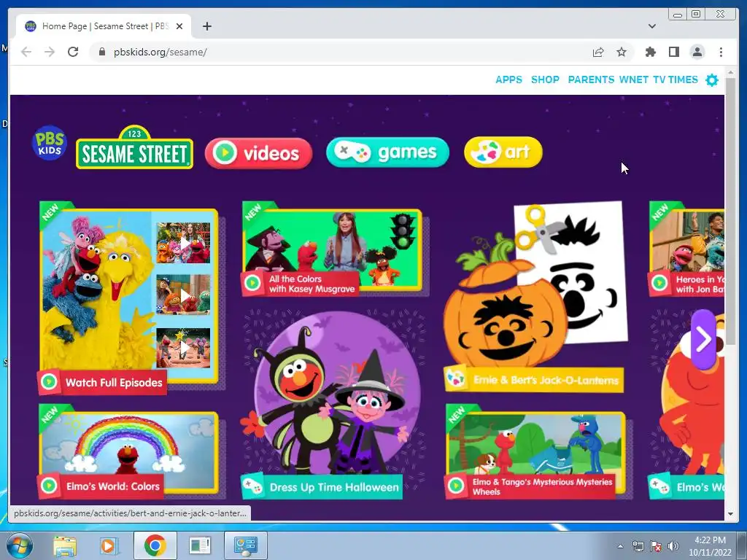Open Ernie & Bert's Jack-O-Lanterns activity
The image size is (747, 560).
click(x=535, y=297)
